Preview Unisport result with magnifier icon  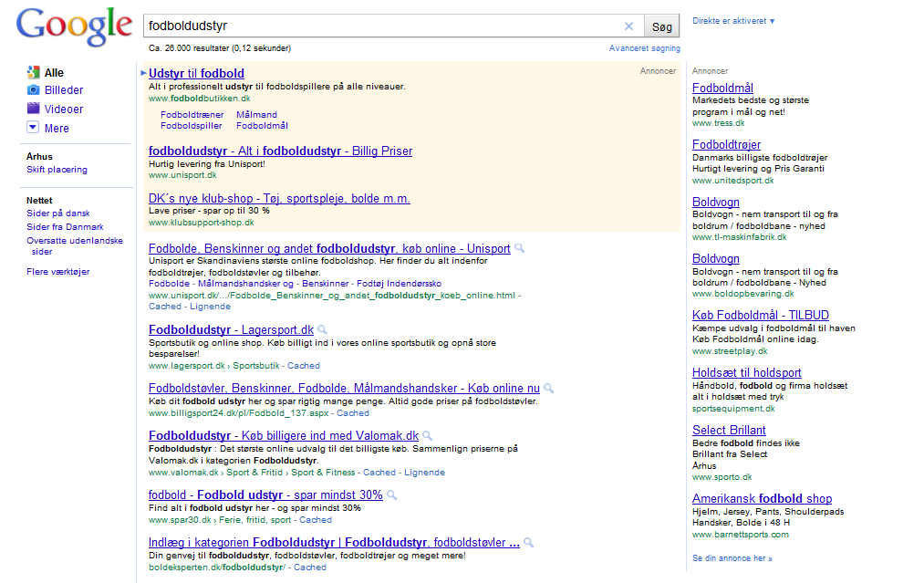[519, 248]
